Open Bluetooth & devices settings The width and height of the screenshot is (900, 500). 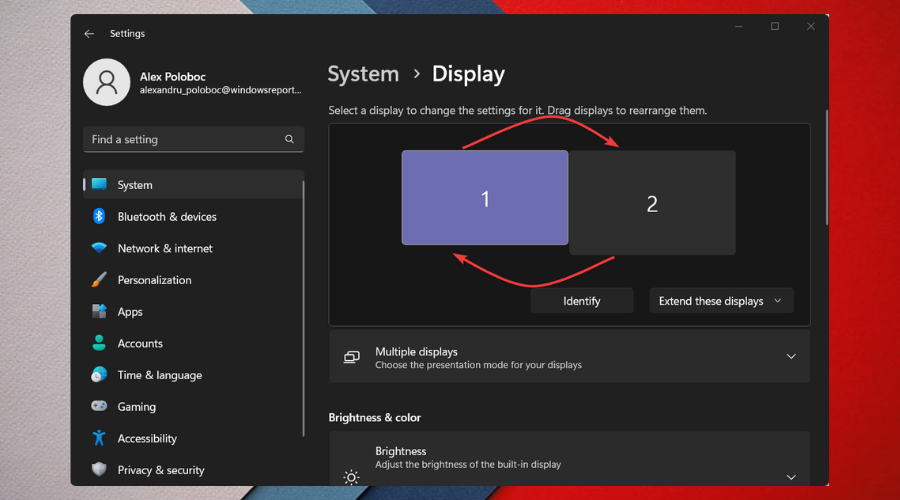point(193,216)
